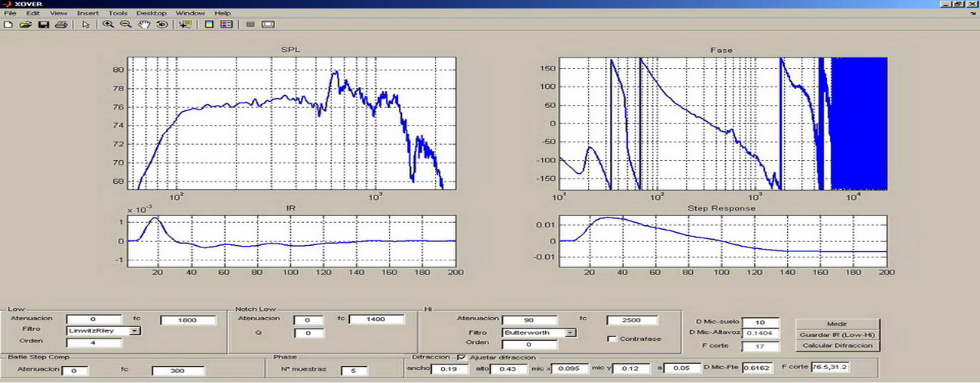The image size is (980, 383).
Task: Open the Edit menu
Action: point(33,13)
